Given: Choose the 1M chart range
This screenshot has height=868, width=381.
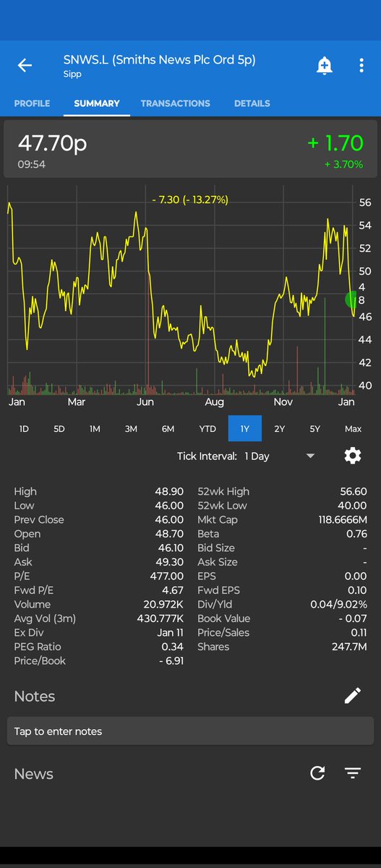Looking at the screenshot, I should [x=95, y=429].
